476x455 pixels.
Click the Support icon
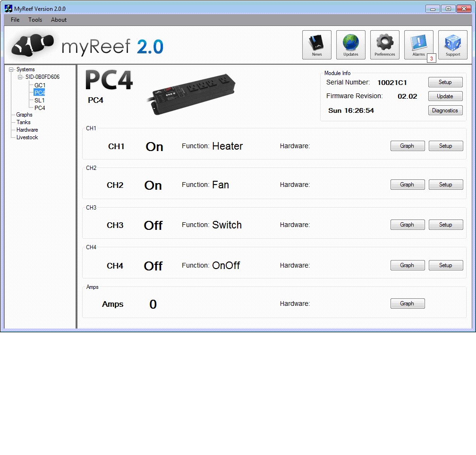pos(452,44)
